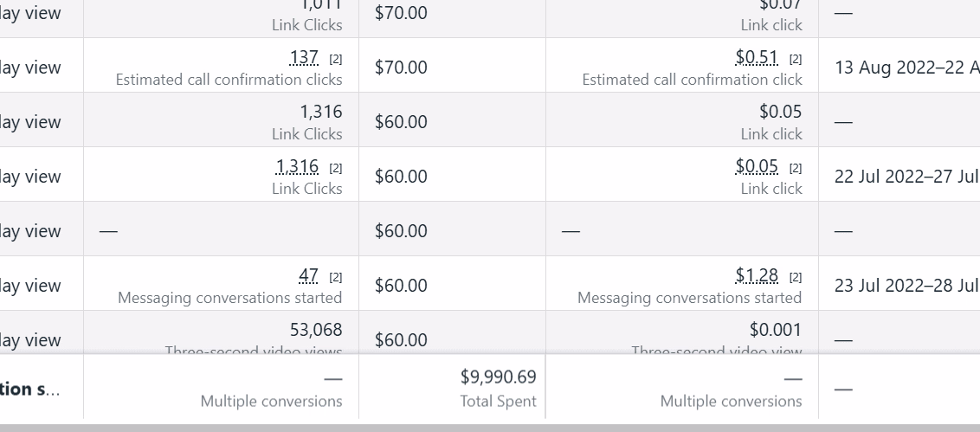Click the underlined $0.05 cost per link click

[x=756, y=167]
